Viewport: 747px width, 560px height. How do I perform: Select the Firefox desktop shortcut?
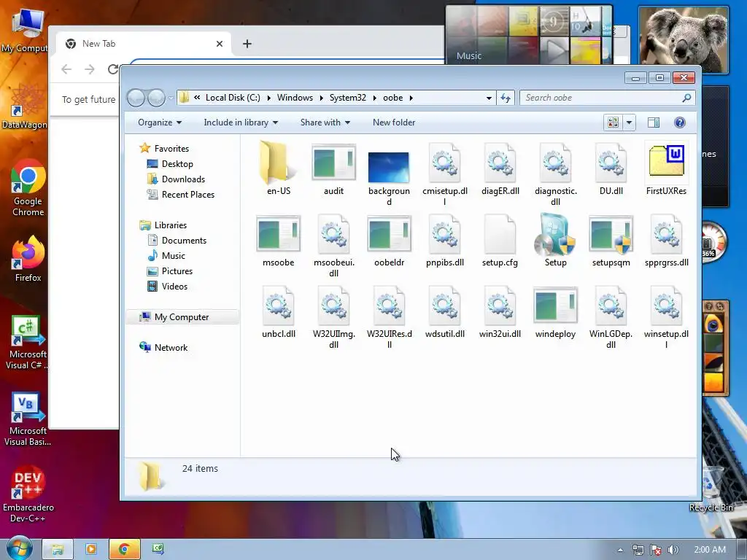click(x=28, y=260)
